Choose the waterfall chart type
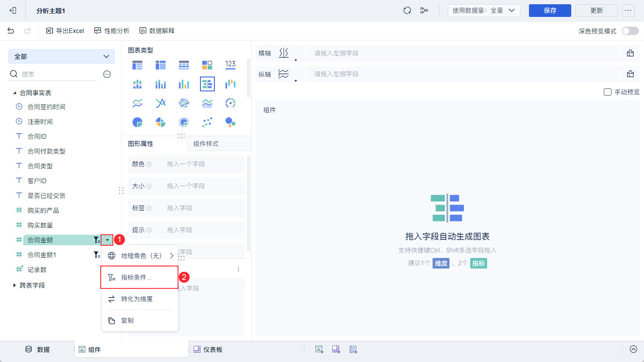This screenshot has width=644, height=362. coord(230,84)
